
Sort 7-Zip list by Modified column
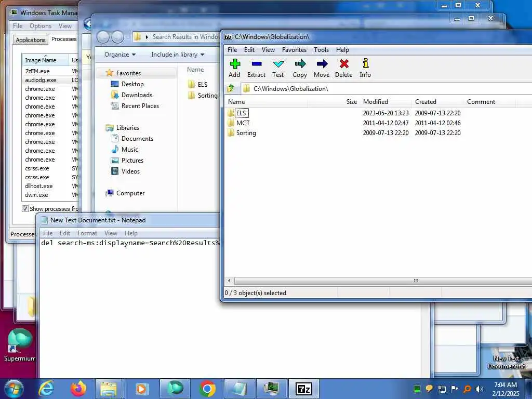coord(386,102)
